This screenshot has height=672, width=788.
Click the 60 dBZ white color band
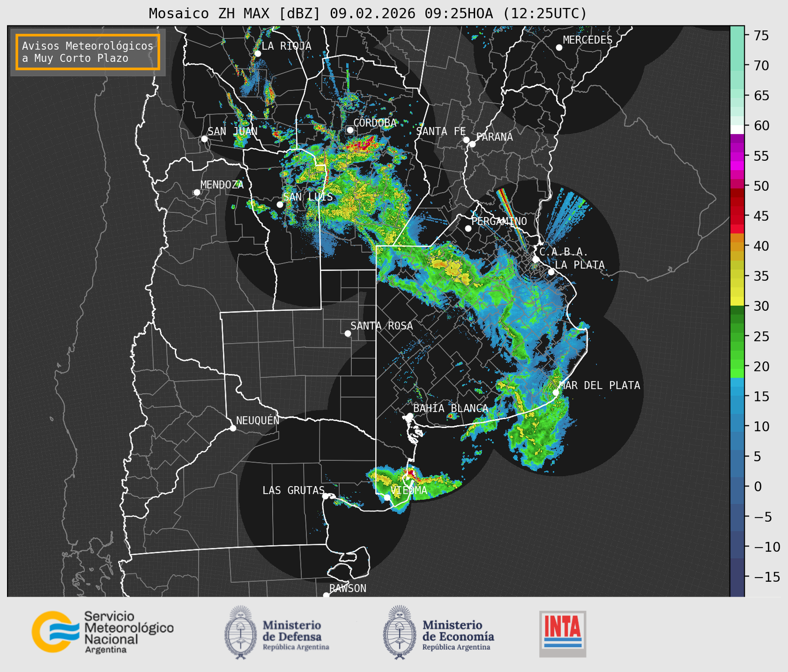(x=737, y=129)
